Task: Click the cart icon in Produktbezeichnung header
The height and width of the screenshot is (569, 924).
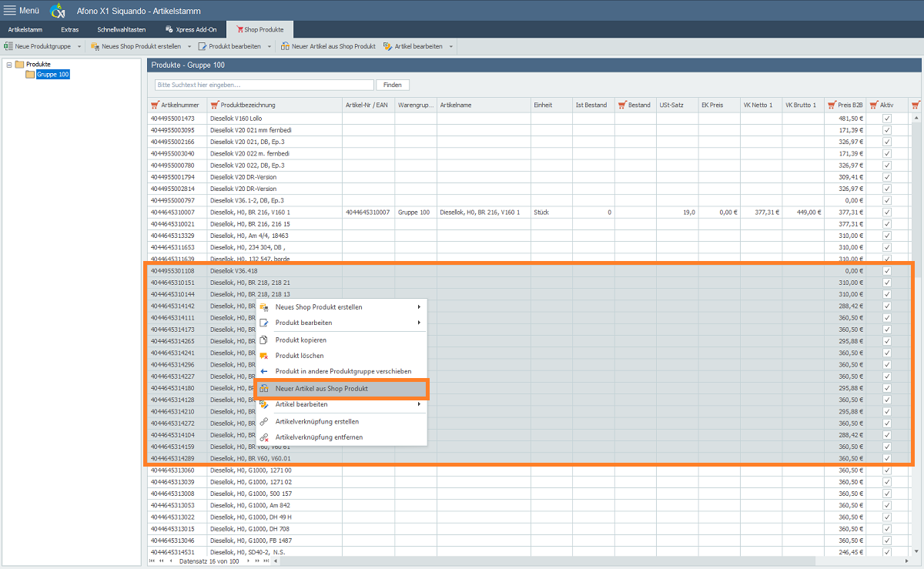Action: (214, 105)
